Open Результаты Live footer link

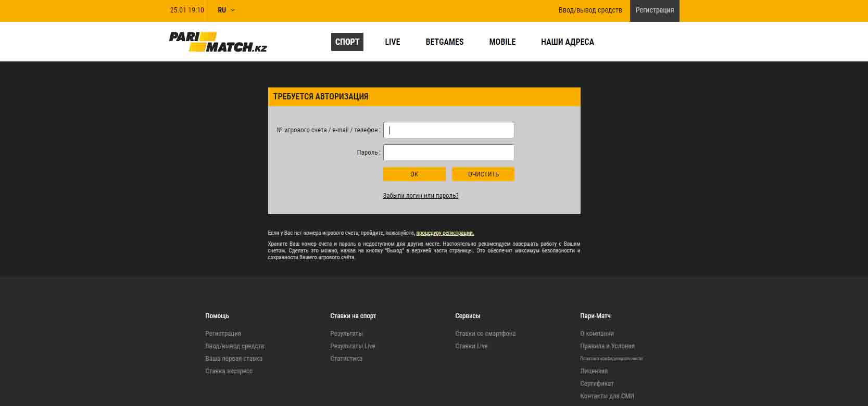click(x=353, y=346)
